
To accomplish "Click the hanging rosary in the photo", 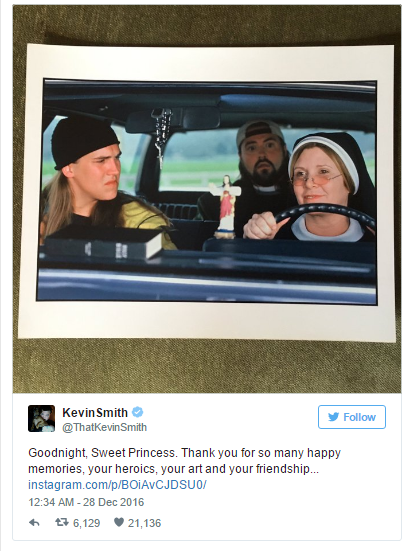I will click(x=161, y=137).
